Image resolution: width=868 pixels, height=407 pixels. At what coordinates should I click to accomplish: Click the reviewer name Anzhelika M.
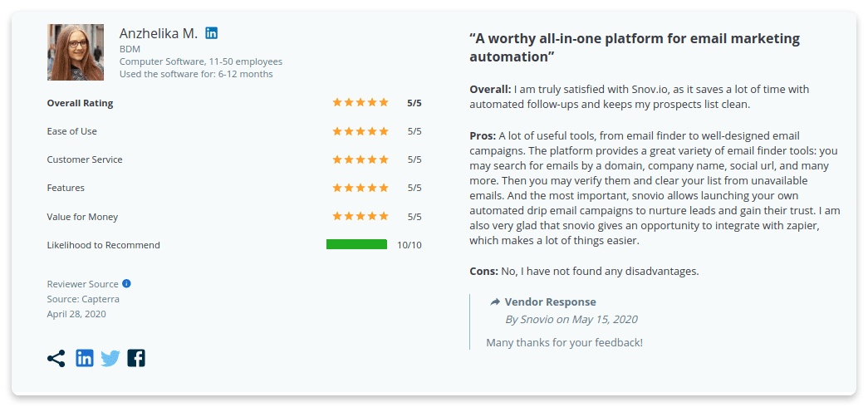[159, 34]
